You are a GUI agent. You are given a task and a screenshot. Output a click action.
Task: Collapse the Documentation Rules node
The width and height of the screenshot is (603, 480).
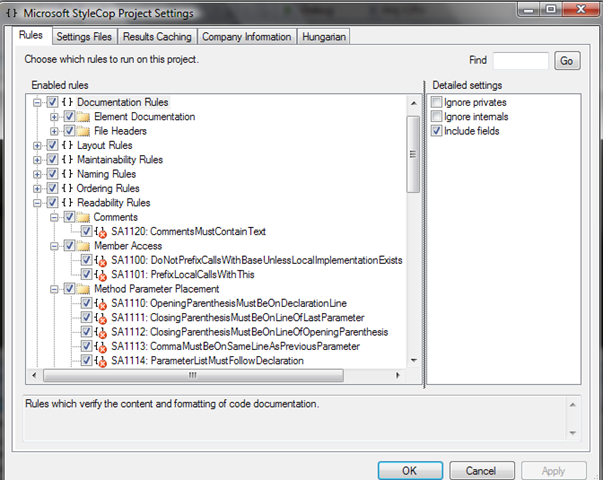click(x=37, y=103)
